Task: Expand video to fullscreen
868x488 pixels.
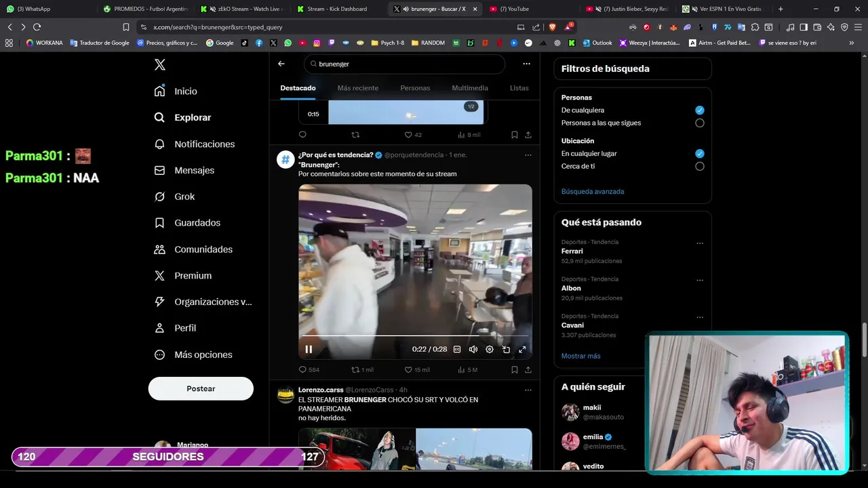Action: 522,349
